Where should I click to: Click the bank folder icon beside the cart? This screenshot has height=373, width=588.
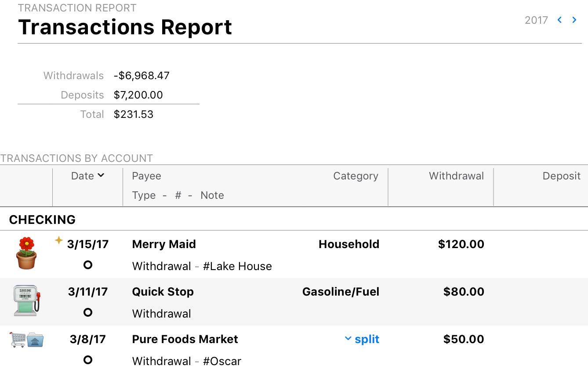coord(35,340)
